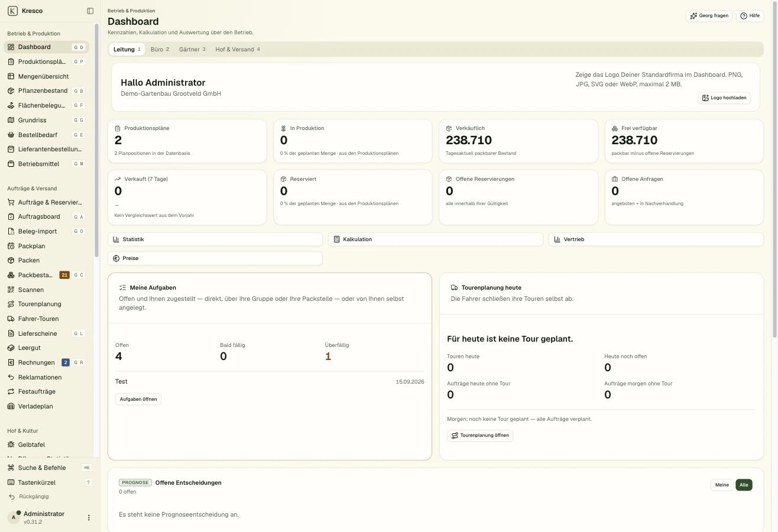778x532 pixels.
Task: Ask Georg via Georg fragen button
Action: (709, 16)
